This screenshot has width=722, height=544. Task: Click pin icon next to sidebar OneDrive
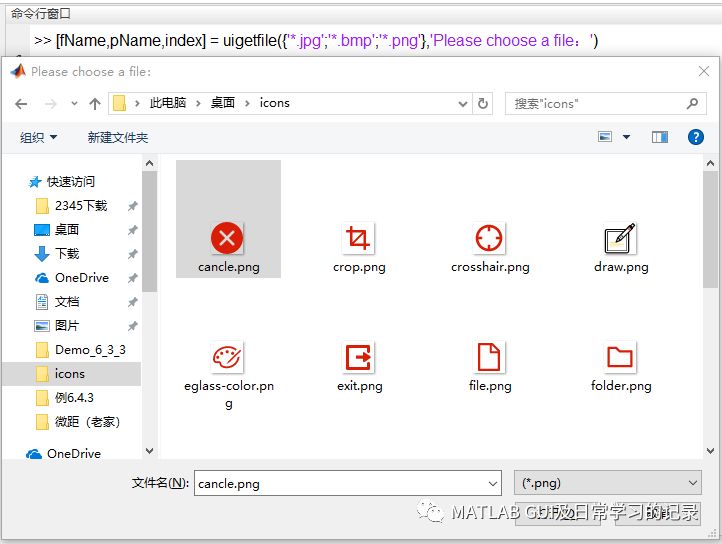(x=132, y=278)
